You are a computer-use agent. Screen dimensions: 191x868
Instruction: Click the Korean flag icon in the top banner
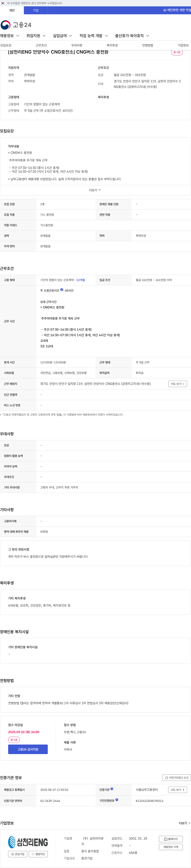tap(3, 3)
